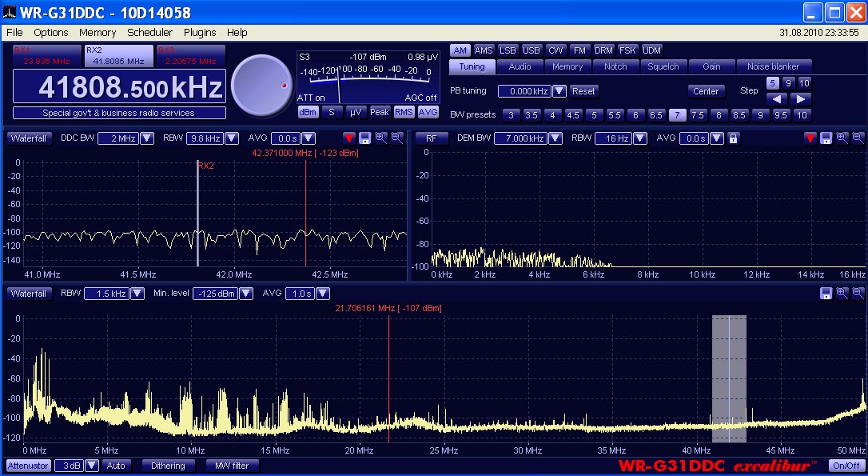The width and height of the screenshot is (868, 476).
Task: Set S-meter to Peak mode
Action: coord(380,112)
